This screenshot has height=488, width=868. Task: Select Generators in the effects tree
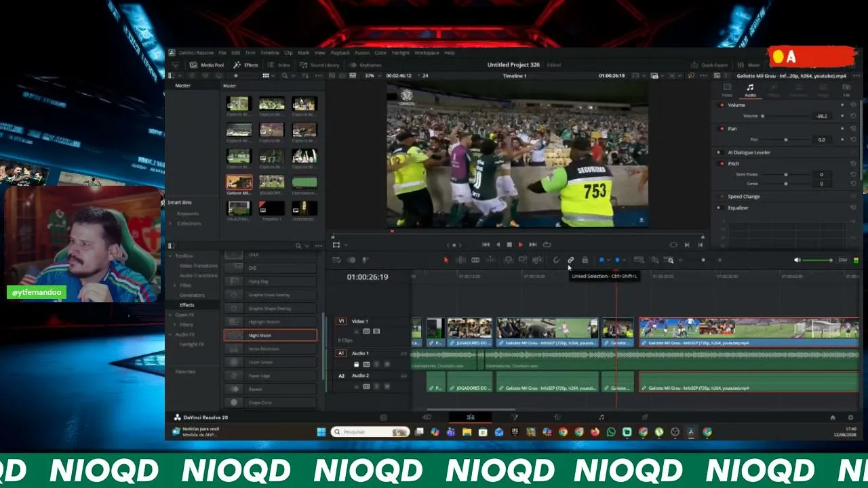tap(192, 296)
